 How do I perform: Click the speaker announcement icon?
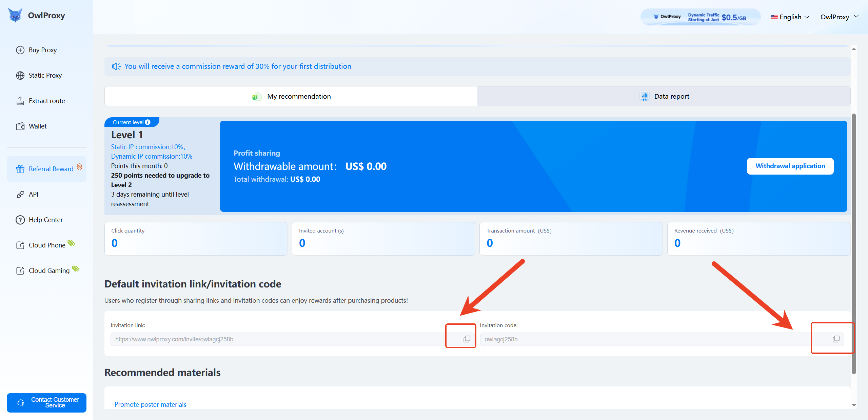click(116, 66)
